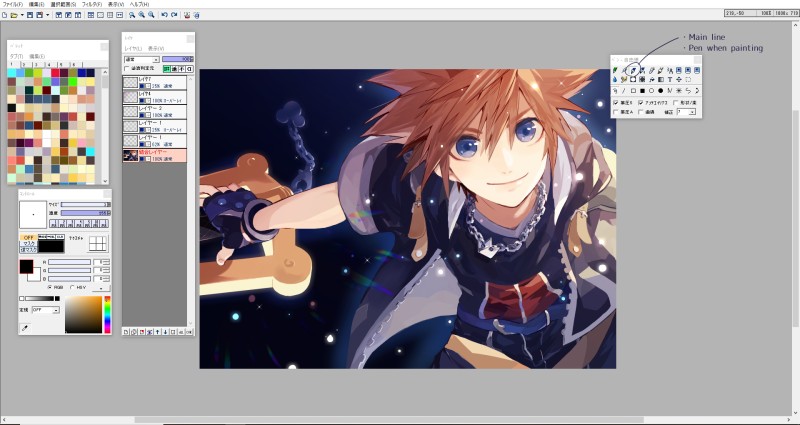Viewport: 800px width, 425px height.
Task: Select the gradient tool in tool panel
Action: (661, 80)
